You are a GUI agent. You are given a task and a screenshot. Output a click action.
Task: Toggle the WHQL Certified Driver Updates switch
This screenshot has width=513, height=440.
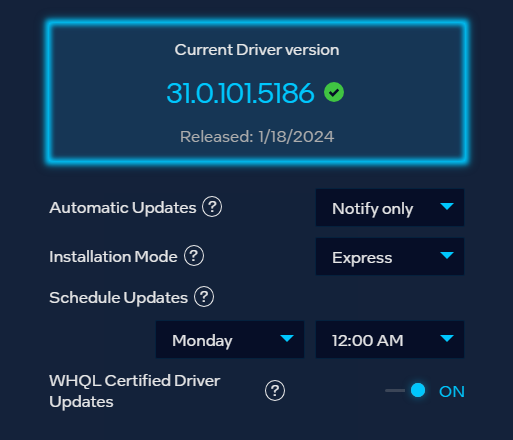[x=405, y=390]
